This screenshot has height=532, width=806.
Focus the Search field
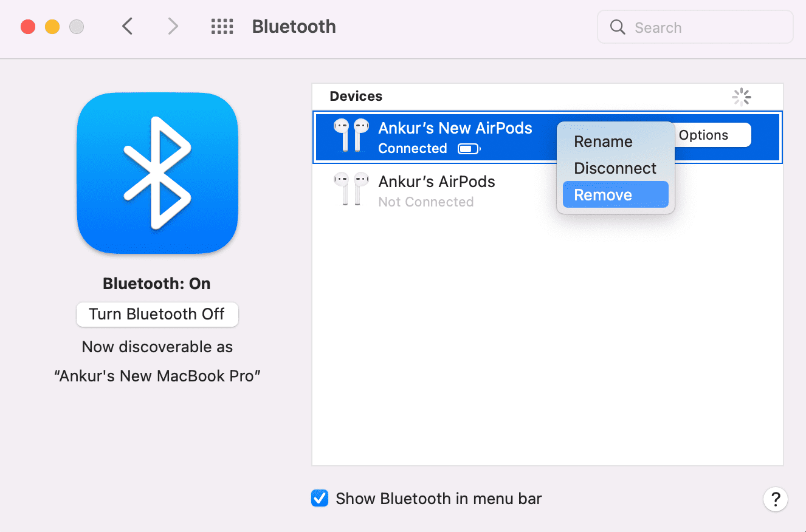(x=695, y=27)
